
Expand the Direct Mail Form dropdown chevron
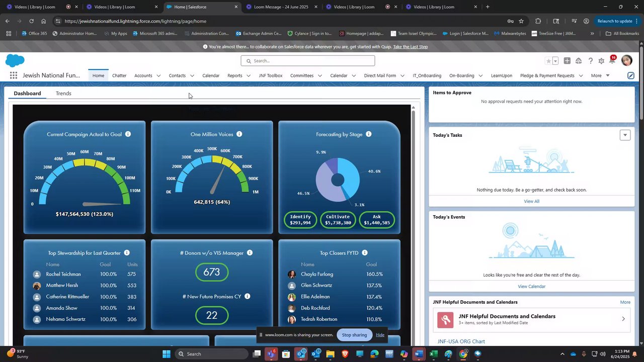point(403,76)
